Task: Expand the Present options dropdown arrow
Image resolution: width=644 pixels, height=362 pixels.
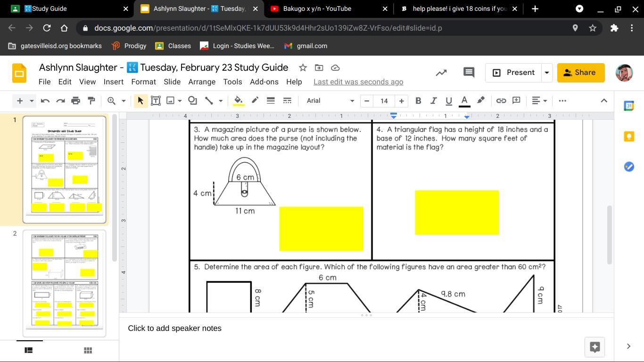Action: 547,73
